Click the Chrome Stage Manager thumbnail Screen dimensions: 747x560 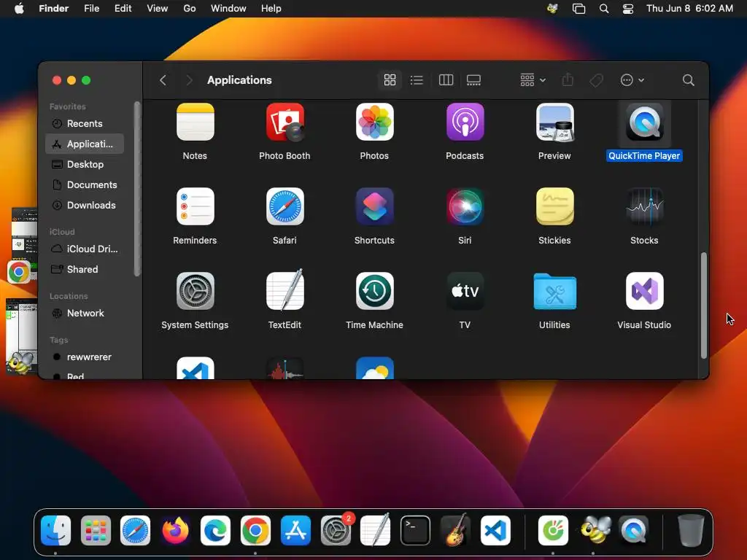tap(22, 244)
